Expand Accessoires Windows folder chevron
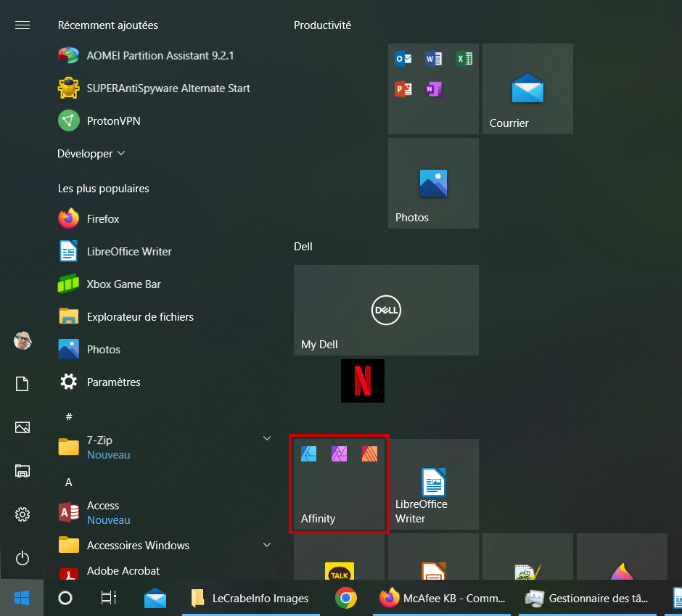 267,545
